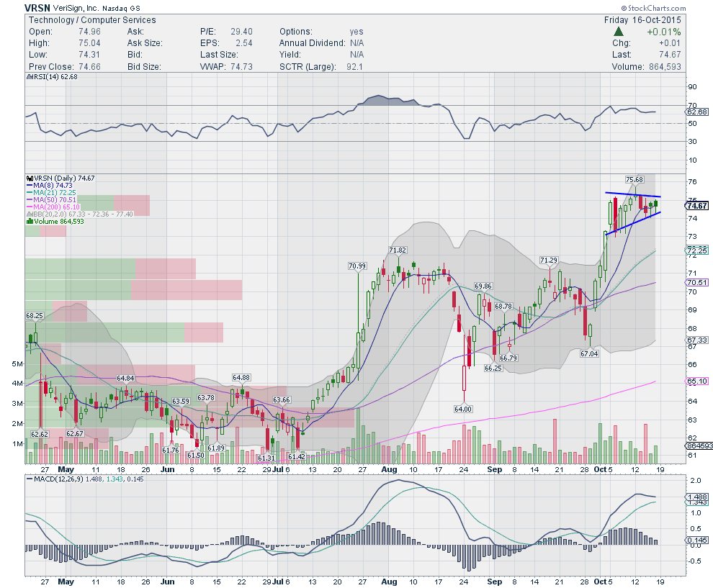The width and height of the screenshot is (713, 588).
Task: Click the green up-triangle change indicator
Action: [618, 32]
